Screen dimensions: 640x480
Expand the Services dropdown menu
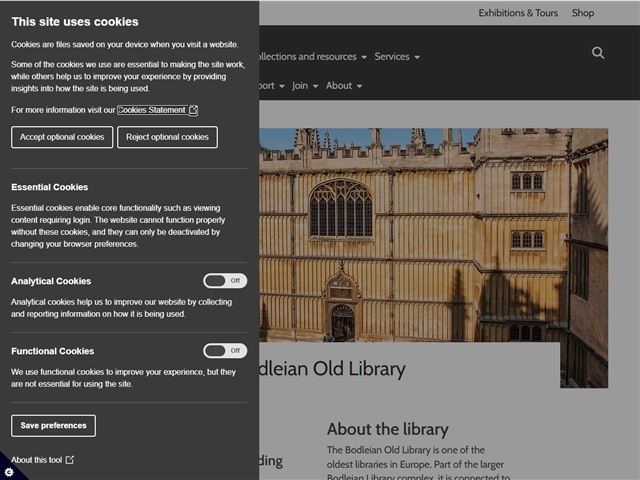click(x=397, y=57)
